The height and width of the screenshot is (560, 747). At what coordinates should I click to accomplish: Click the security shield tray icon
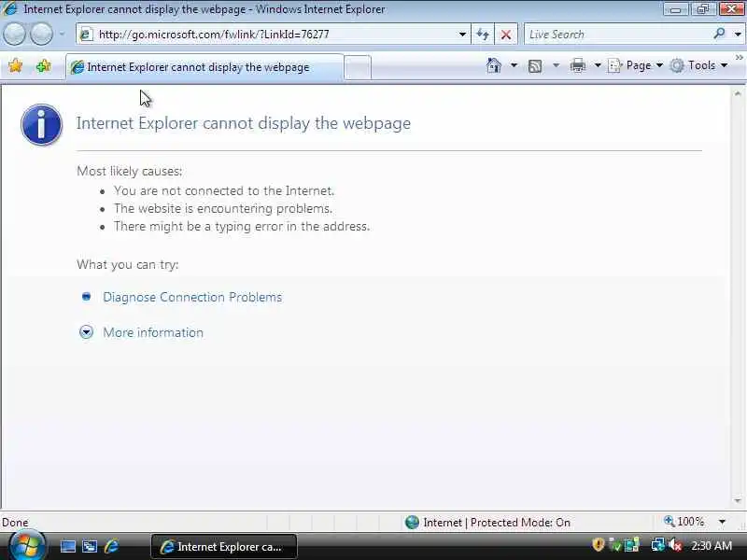(x=599, y=544)
